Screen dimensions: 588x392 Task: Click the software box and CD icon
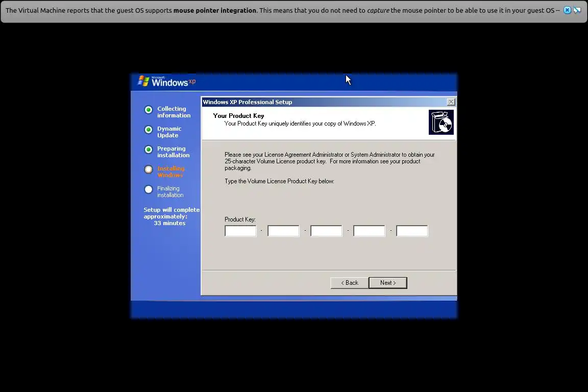441,122
